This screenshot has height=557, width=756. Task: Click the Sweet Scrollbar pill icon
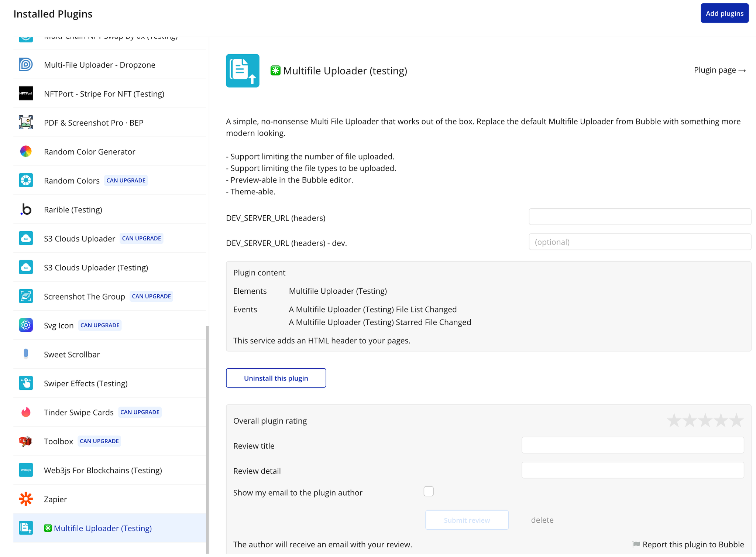pos(26,354)
